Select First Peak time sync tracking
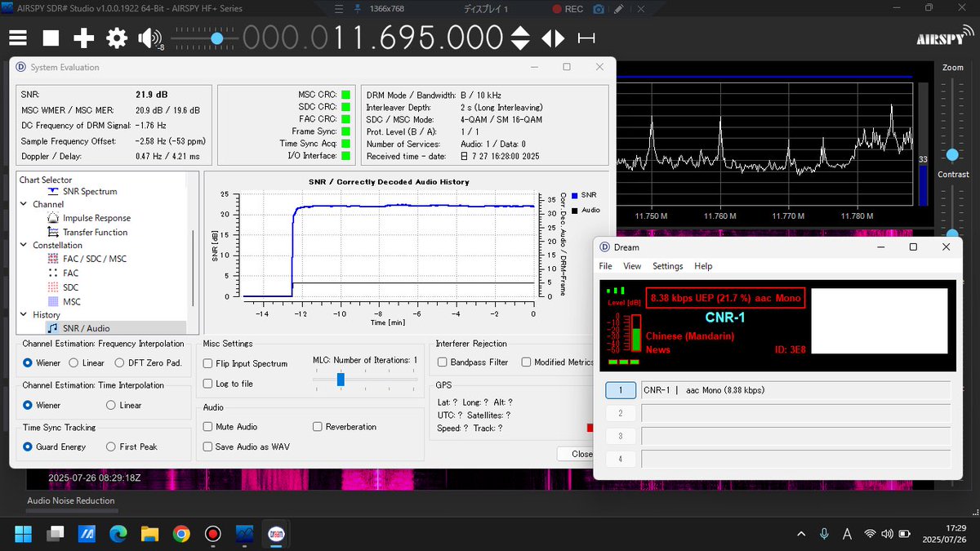The height and width of the screenshot is (551, 980). tap(131, 447)
